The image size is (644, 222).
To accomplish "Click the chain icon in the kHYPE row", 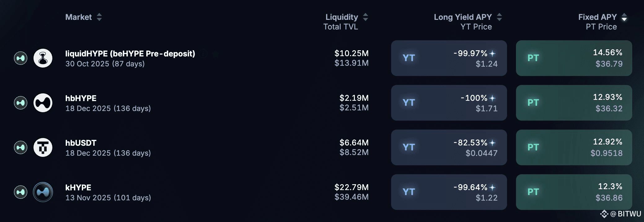I will click(21, 192).
